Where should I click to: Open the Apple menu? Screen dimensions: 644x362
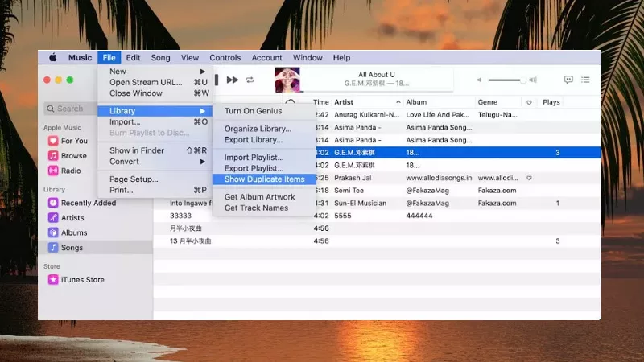(53, 57)
